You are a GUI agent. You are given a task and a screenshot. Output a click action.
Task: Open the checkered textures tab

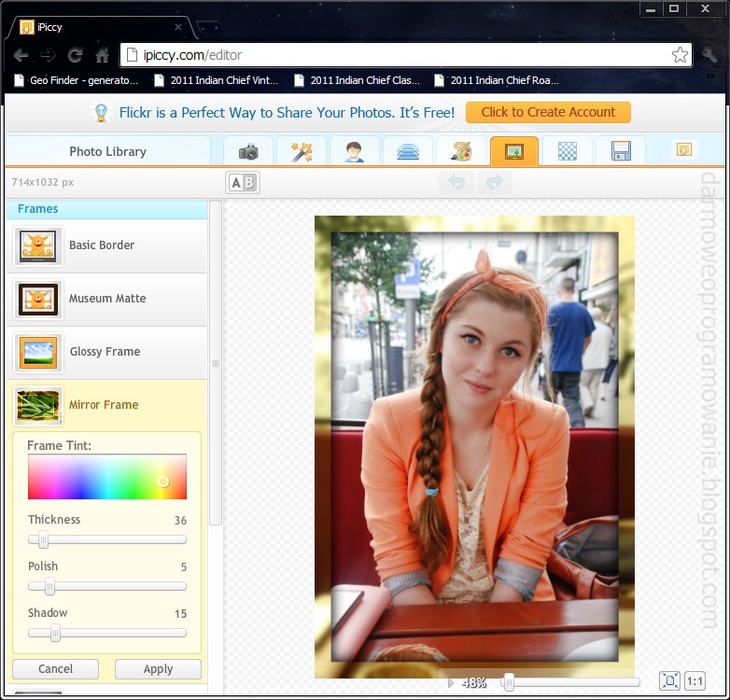(568, 151)
